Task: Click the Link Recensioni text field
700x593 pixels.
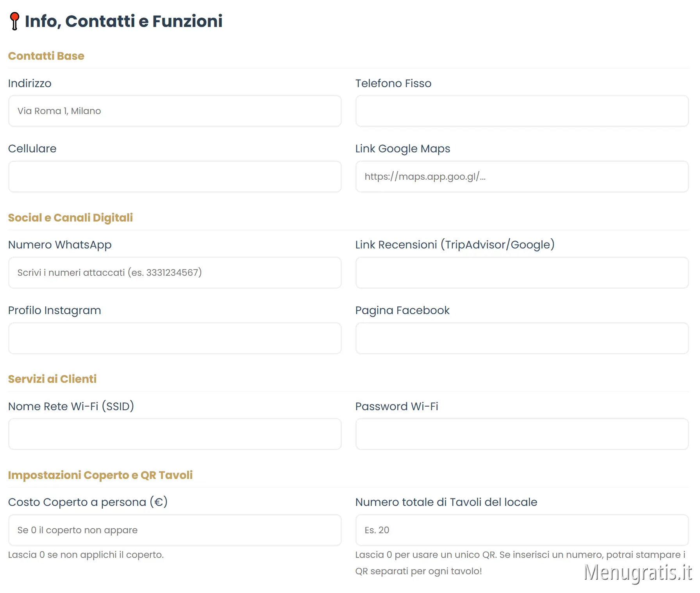Action: tap(522, 273)
